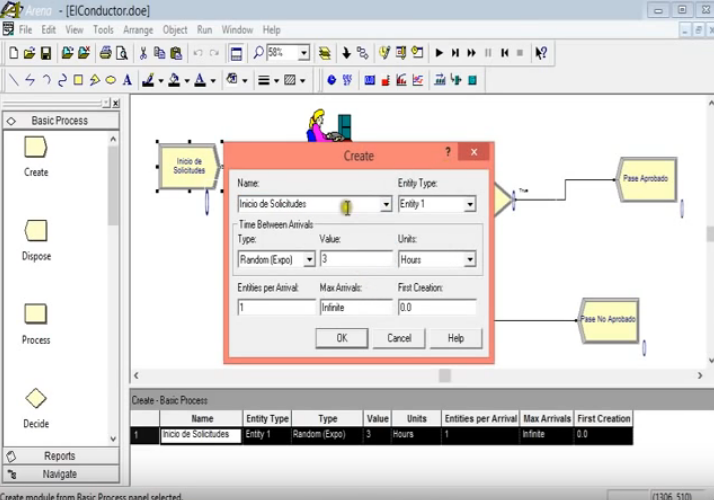Select the Text tool letter A
The width and height of the screenshot is (714, 500).
point(127,80)
